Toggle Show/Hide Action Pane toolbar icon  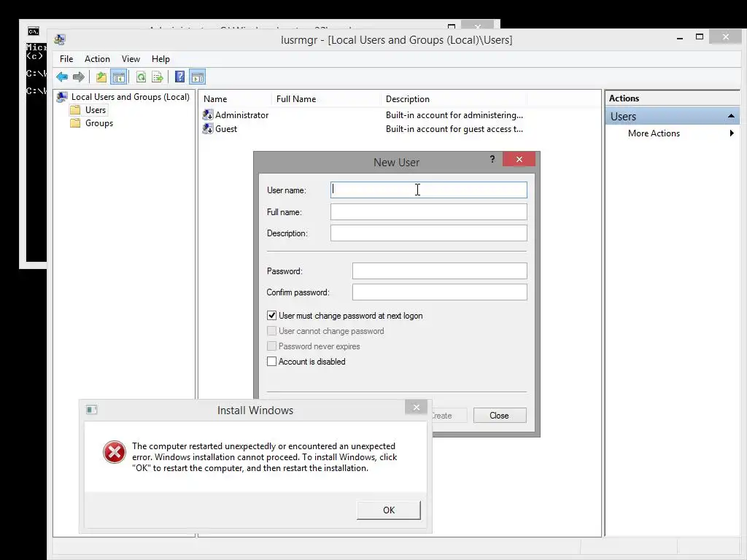(x=197, y=77)
